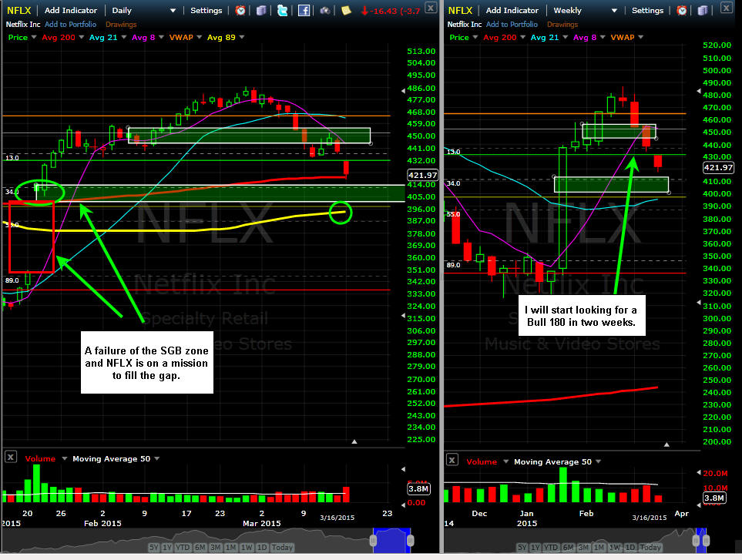Viewport: 742px width, 560px height.
Task: Click left arrow marker beside 486.00 on Daily axis
Action: click(403, 90)
